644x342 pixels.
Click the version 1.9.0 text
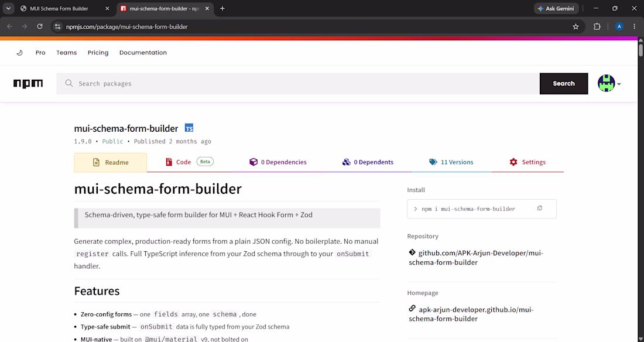pos(83,141)
